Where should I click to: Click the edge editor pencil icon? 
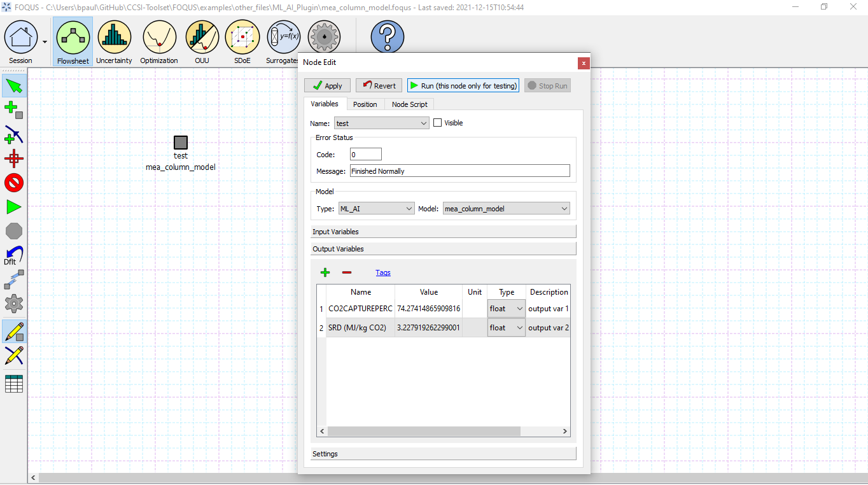pyautogui.click(x=14, y=355)
